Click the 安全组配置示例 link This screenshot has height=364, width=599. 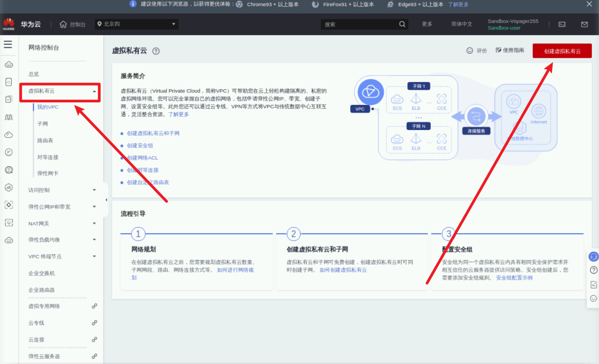(x=514, y=278)
